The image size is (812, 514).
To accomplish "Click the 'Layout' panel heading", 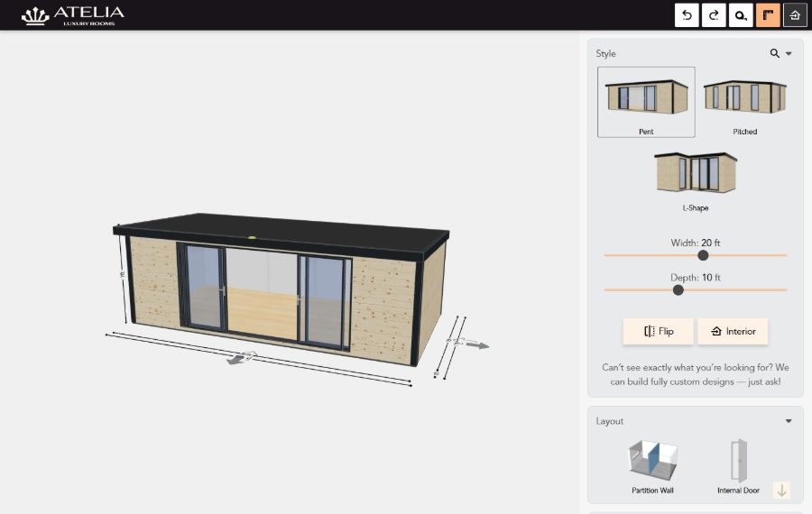I will (x=610, y=421).
